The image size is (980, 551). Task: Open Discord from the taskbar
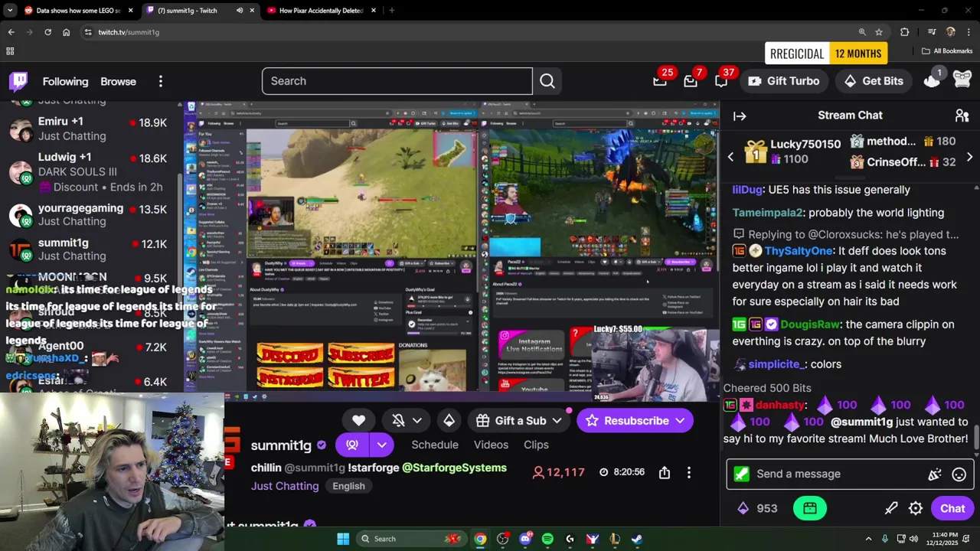(x=525, y=539)
